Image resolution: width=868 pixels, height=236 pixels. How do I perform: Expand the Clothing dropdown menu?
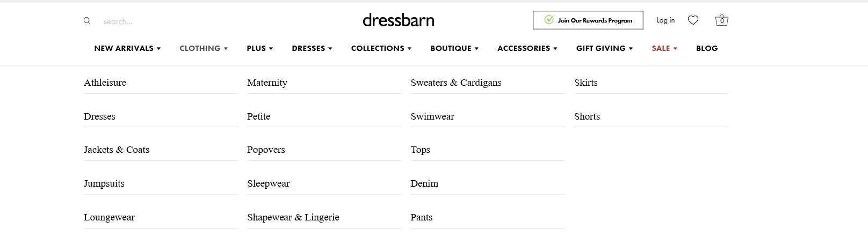[204, 48]
